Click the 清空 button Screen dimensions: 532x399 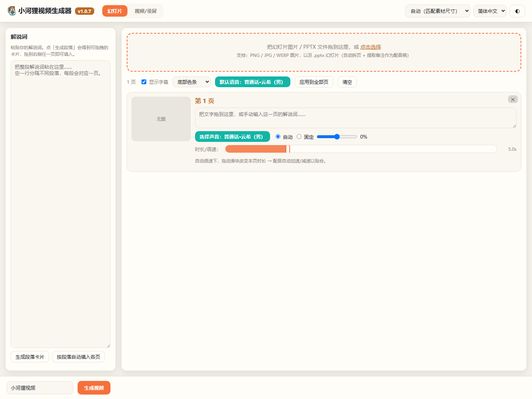click(x=347, y=82)
